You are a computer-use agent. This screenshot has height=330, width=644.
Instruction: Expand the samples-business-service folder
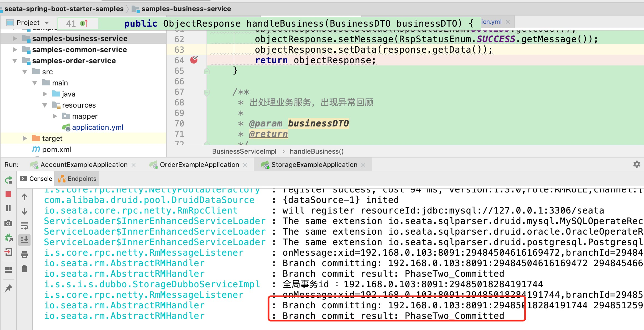click(15, 39)
